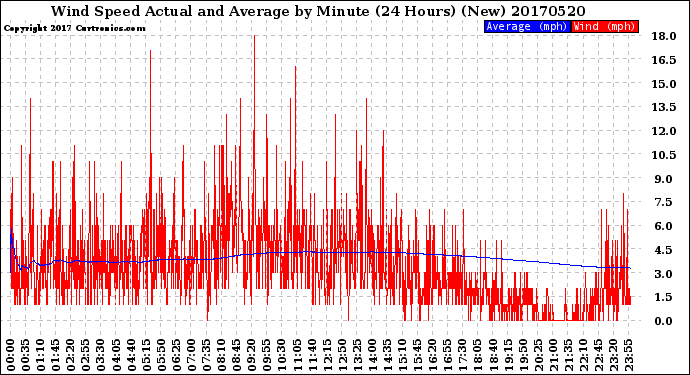Click the 11:05 time axis label
The height and width of the screenshot is (375, 690).
[x=297, y=355]
